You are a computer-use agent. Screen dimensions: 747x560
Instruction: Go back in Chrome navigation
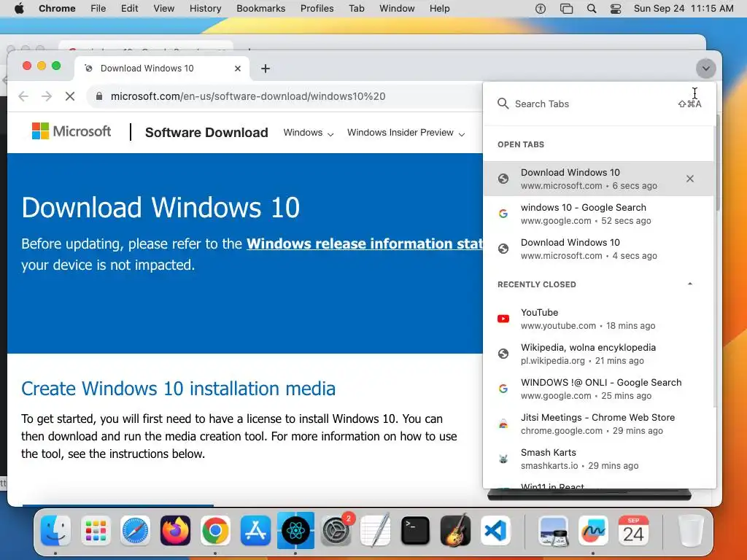tap(23, 96)
